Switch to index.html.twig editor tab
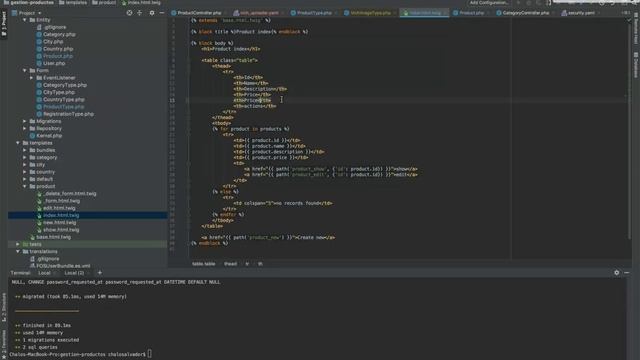Screen dimensions: 640x360 pos(425,13)
